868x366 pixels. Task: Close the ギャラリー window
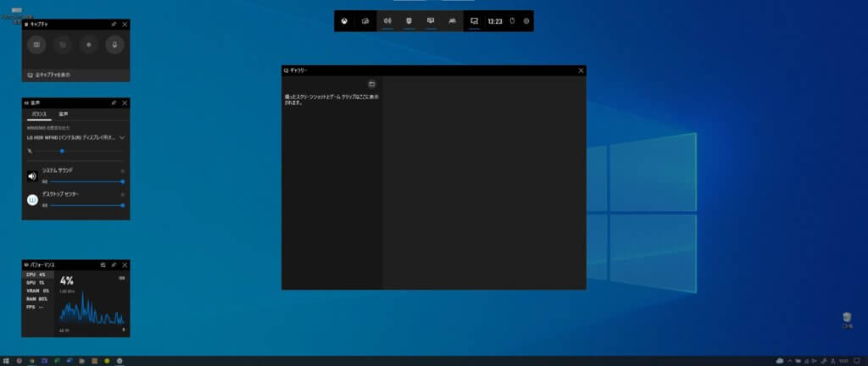click(x=581, y=71)
